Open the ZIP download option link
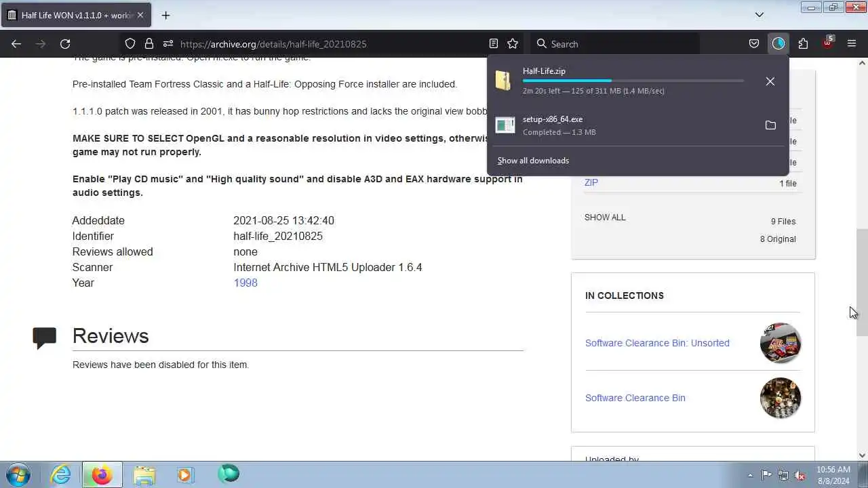Viewport: 868px width, 488px height. click(x=591, y=182)
